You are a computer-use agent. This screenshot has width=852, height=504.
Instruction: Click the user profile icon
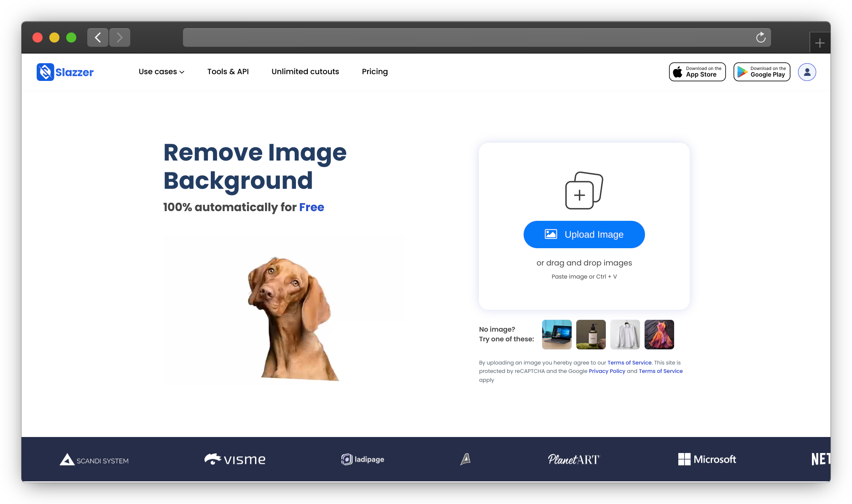click(x=808, y=72)
